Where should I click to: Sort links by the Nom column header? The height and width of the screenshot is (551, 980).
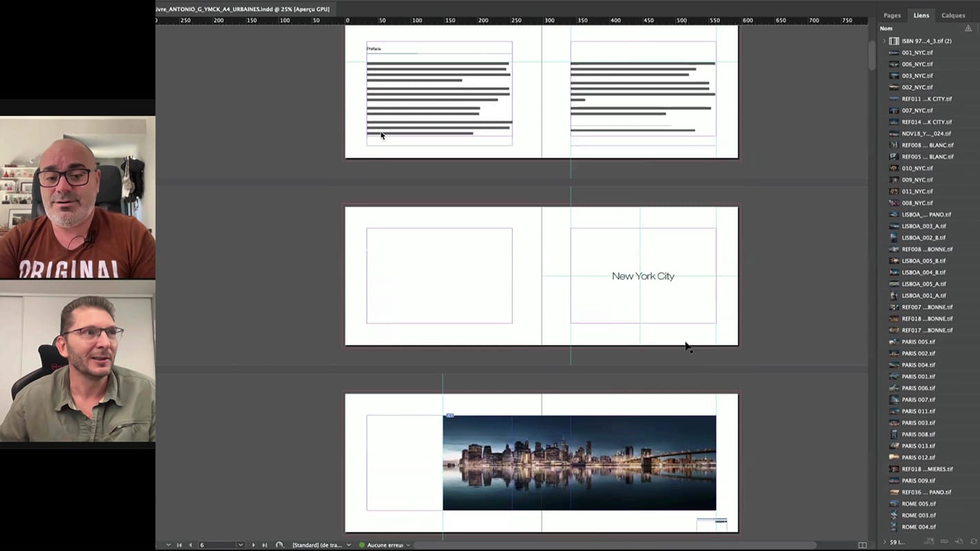point(886,28)
